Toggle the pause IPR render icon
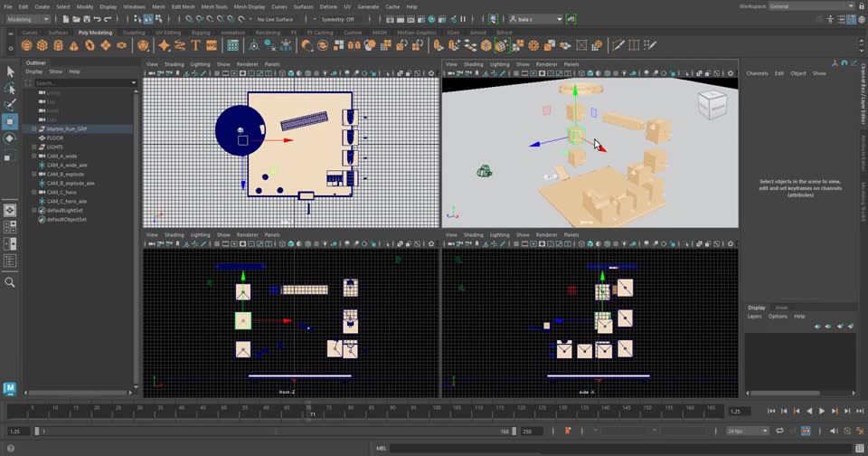This screenshot has height=456, width=868. pyautogui.click(x=463, y=19)
